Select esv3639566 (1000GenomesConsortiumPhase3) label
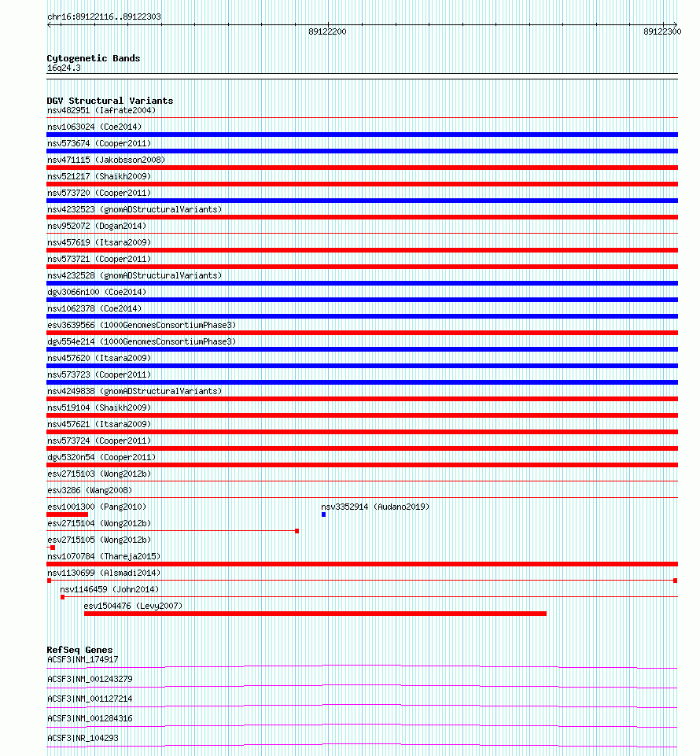Screen dimensions: 700x756 (x=142, y=325)
